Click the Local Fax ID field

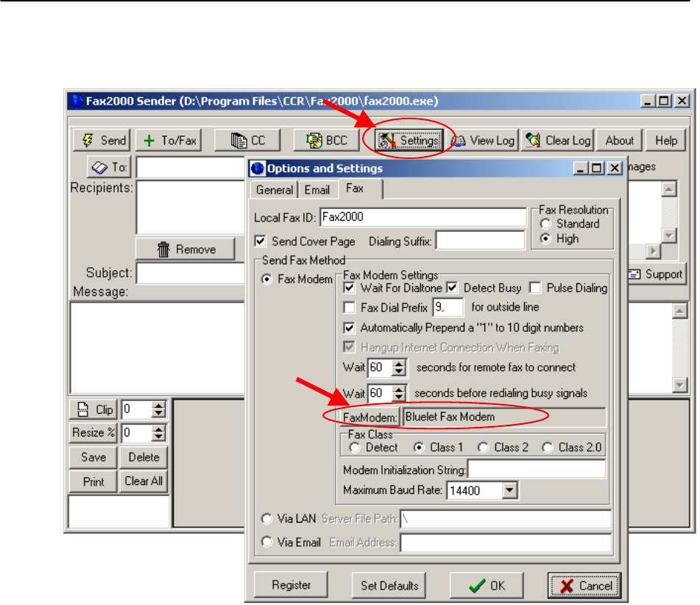[423, 217]
